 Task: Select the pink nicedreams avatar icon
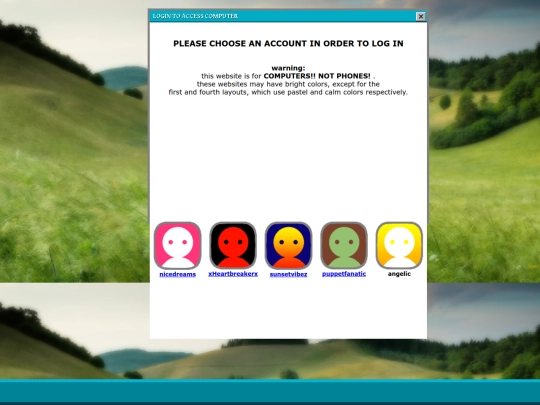click(177, 245)
